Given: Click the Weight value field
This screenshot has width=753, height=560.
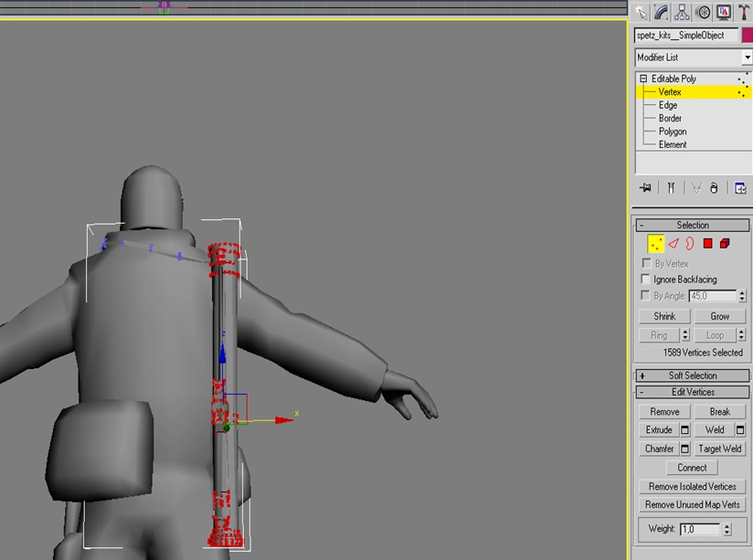Looking at the screenshot, I should pos(700,529).
